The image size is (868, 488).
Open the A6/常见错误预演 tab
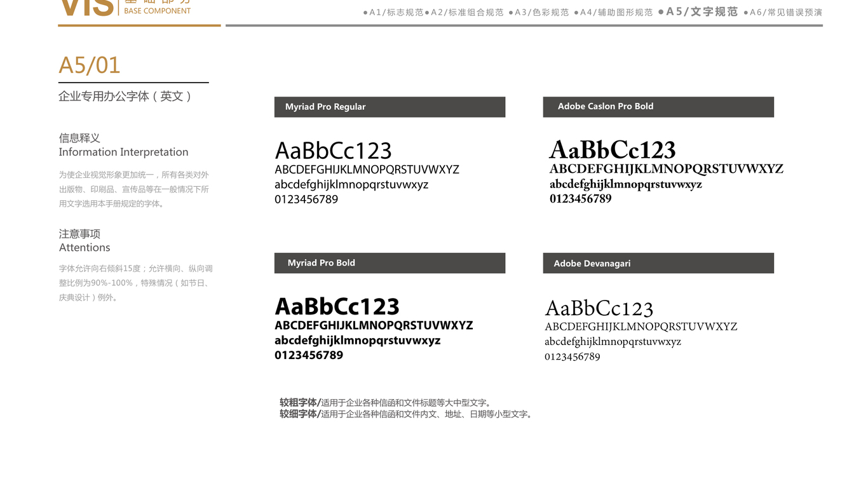coord(783,13)
